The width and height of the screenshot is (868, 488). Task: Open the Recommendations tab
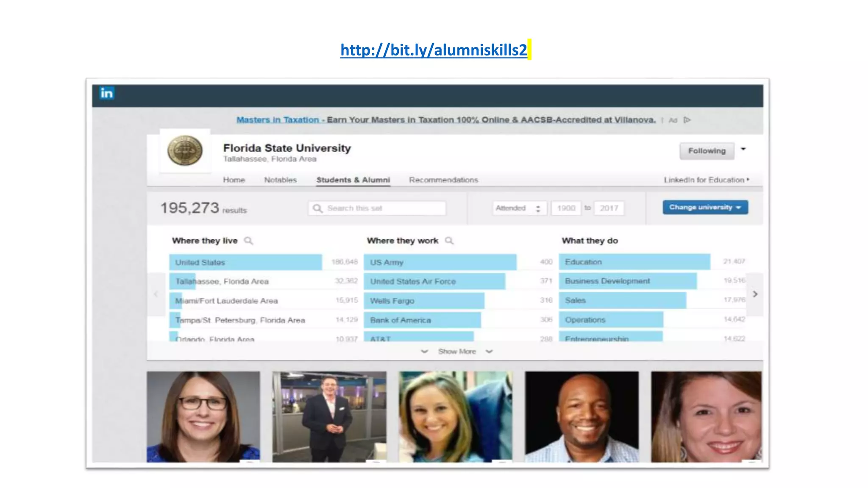coord(443,180)
